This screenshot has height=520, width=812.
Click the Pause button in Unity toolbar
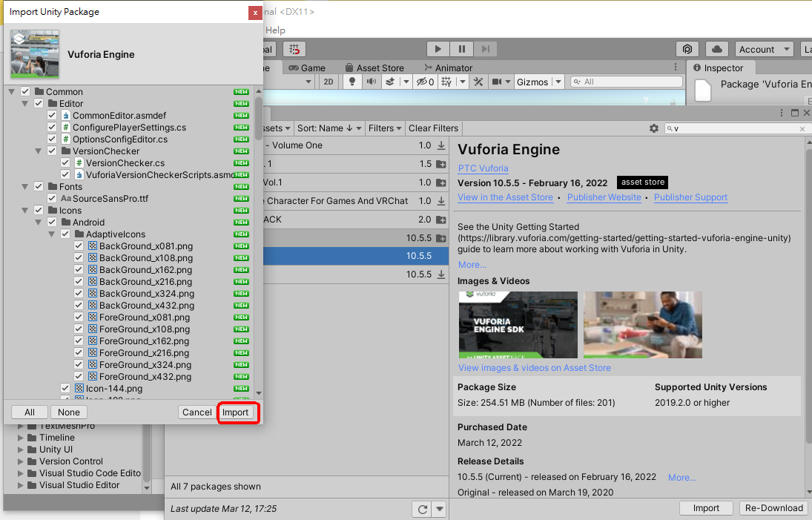[462, 49]
